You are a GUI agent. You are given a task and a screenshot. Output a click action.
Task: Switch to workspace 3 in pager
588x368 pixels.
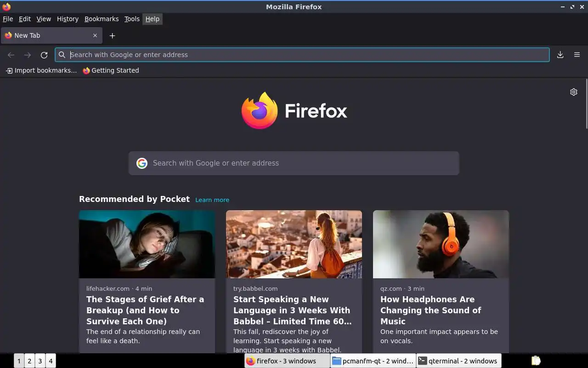40,361
